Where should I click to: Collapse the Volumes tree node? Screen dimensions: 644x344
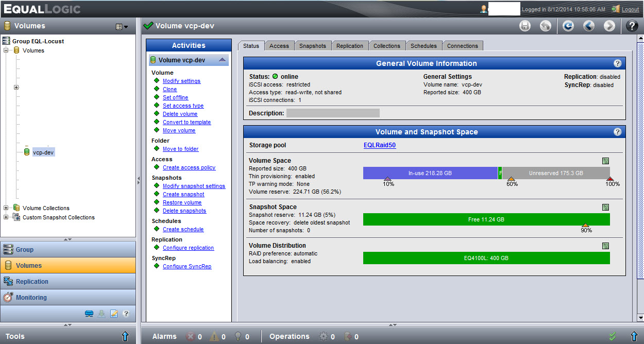[x=6, y=50]
